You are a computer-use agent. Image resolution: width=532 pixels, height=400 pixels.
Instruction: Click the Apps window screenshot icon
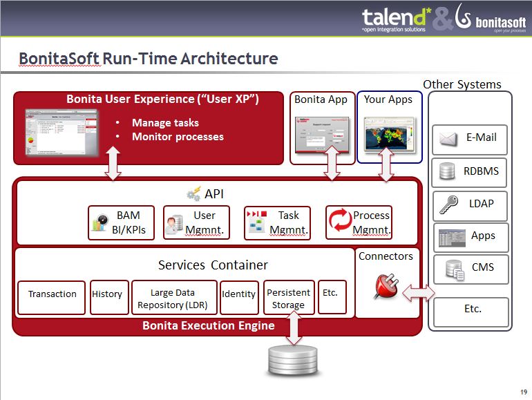pos(452,238)
